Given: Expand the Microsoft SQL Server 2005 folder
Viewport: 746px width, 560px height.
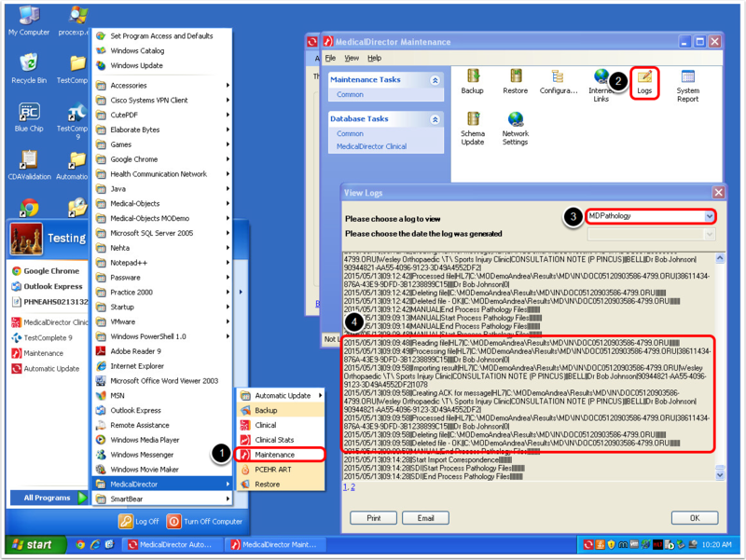Looking at the screenshot, I should point(161,233).
